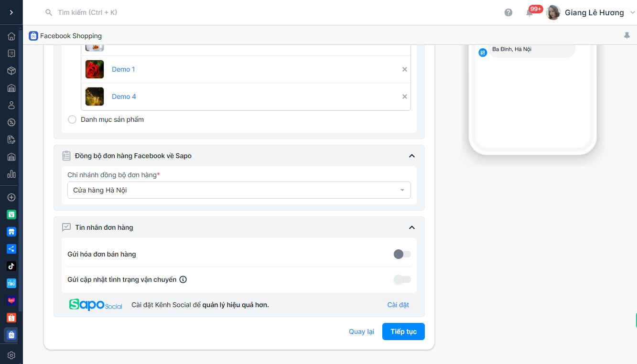Expand the left sidebar menu
Viewport: 637px width, 364px height.
pos(11,12)
